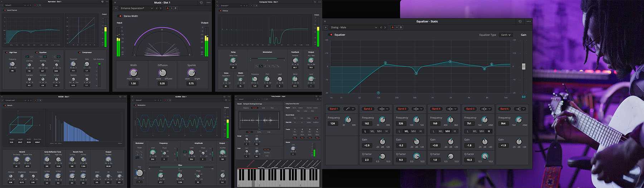This screenshot has width=644, height=188.
Task: Select the ML range for Band 2
Action: [x=372, y=131]
